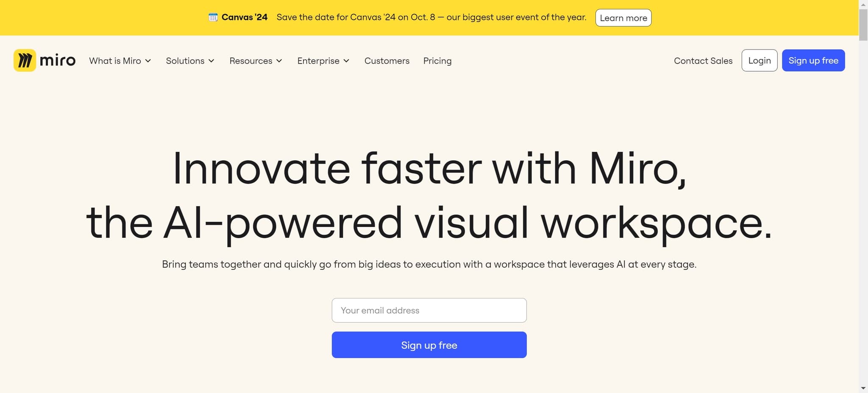Click the scroll-up arrow at top right
The image size is (868, 393).
[x=863, y=4]
